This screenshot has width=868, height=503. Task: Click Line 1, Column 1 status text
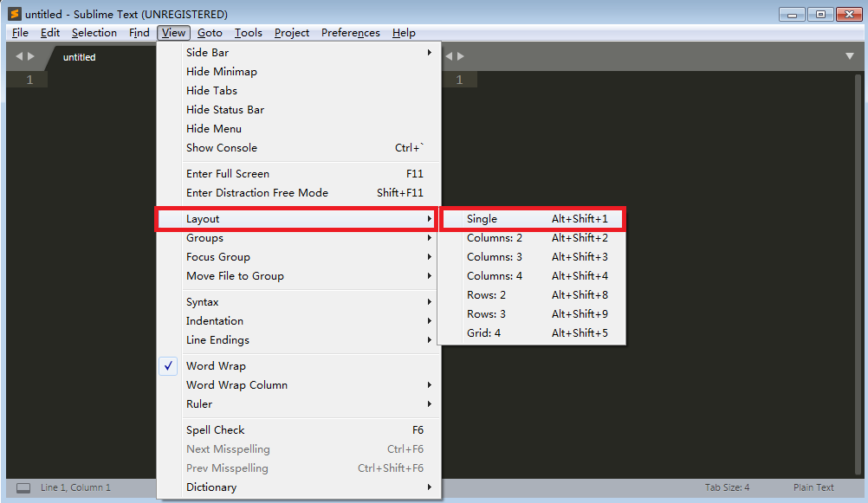(75, 487)
